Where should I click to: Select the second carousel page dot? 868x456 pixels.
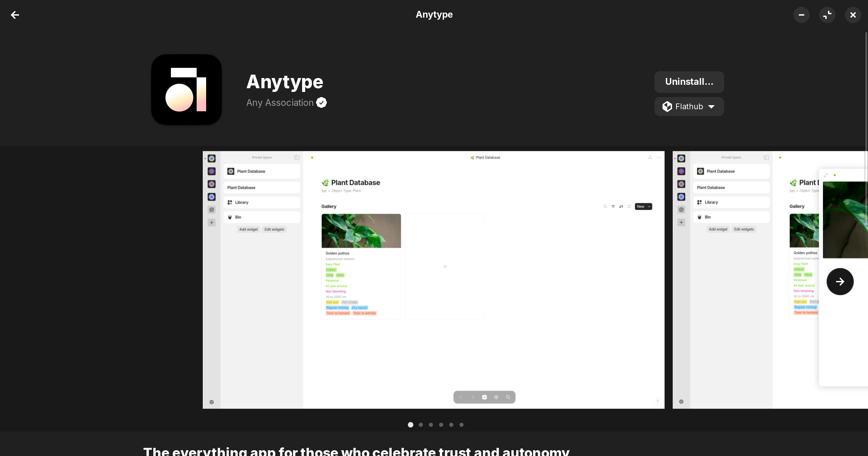pos(420,424)
